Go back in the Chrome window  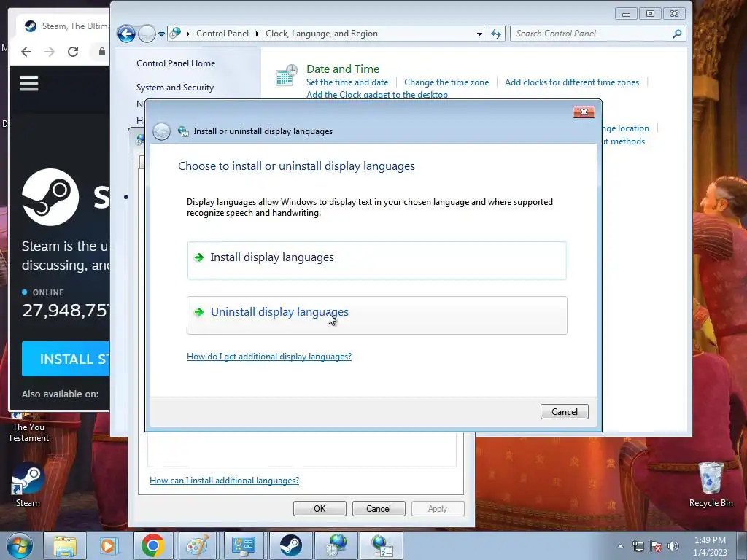(x=26, y=52)
